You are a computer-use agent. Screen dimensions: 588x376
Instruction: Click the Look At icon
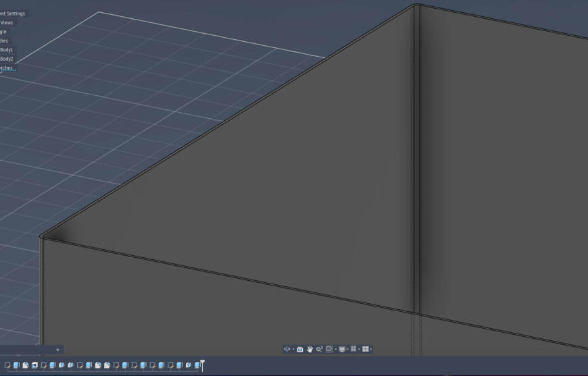click(300, 349)
